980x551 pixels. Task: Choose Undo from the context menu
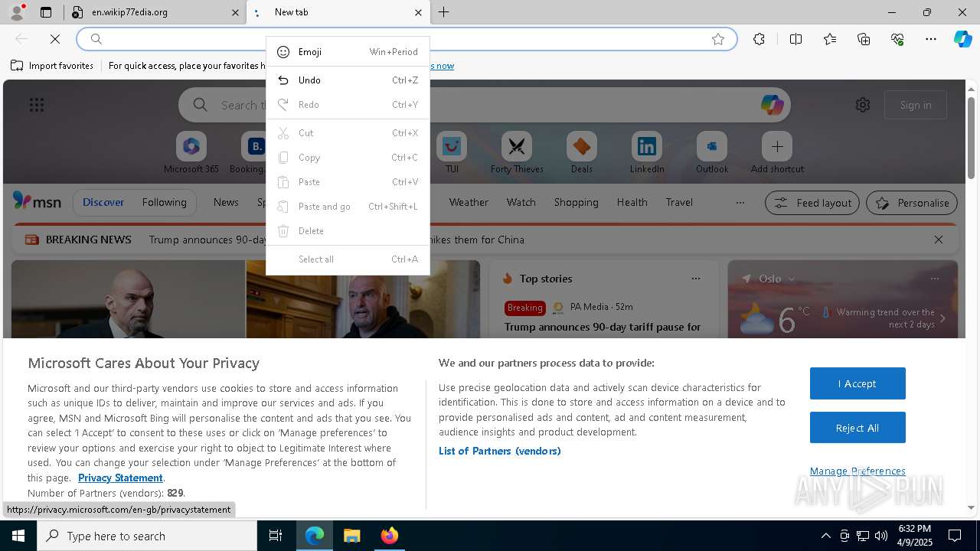(x=348, y=80)
